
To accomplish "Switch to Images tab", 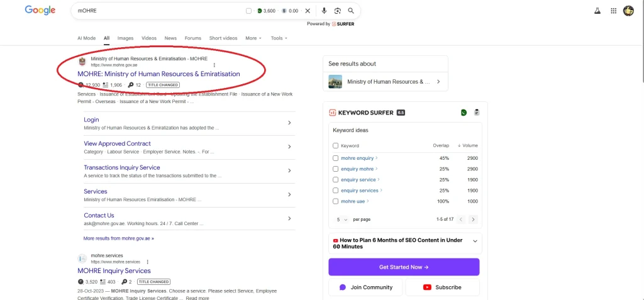I will pyautogui.click(x=125, y=38).
